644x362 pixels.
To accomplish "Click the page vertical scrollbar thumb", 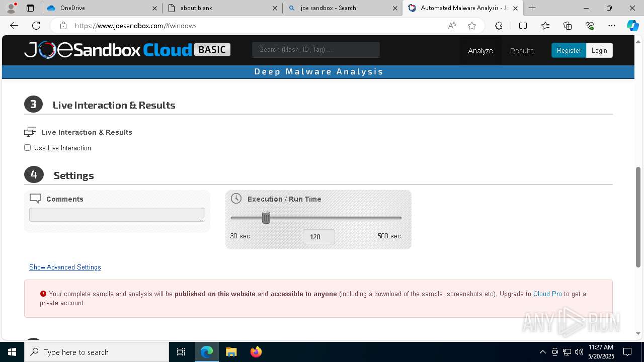I will coord(638,217).
